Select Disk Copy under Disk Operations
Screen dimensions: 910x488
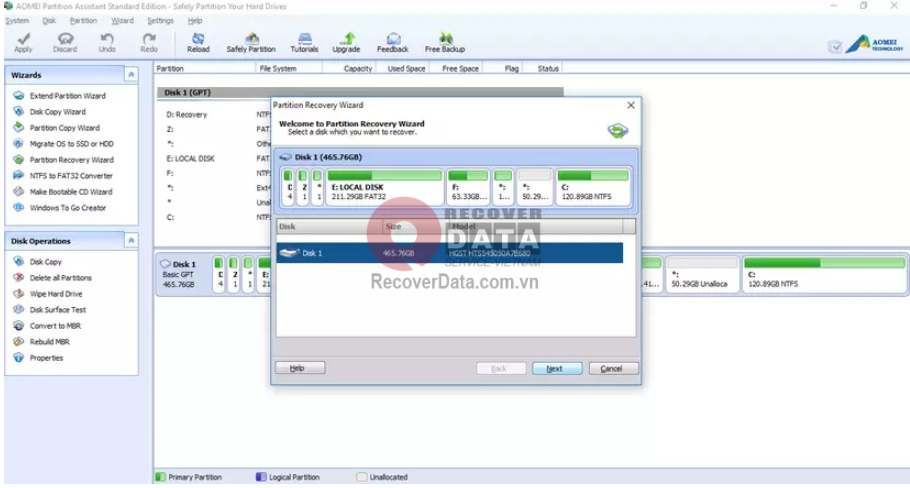45,262
